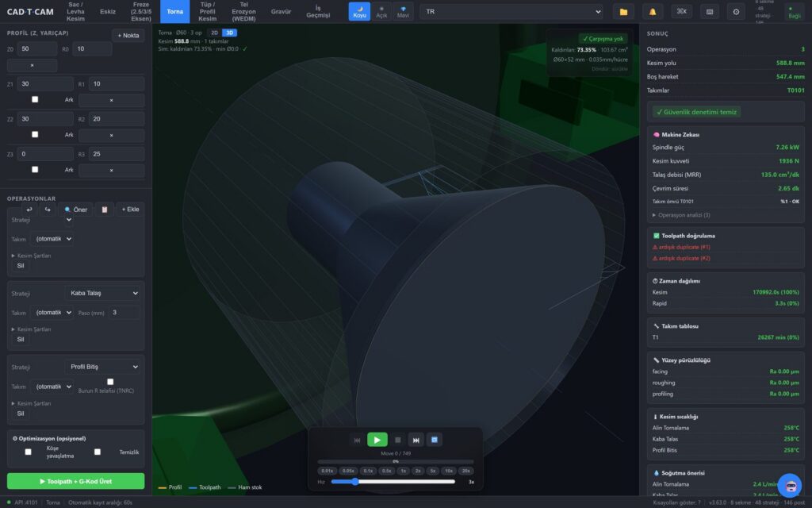Tick the Ark checkbox for point Z3
Screen dimensions: 812x508
point(35,170)
